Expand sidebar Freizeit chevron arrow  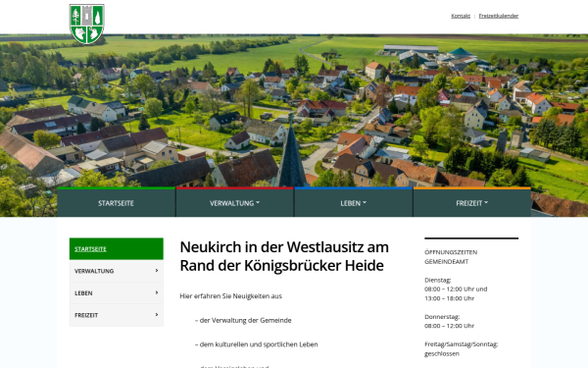[157, 315]
